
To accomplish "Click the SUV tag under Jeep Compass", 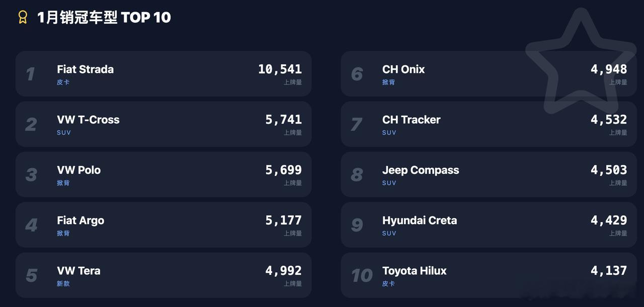I will coord(389,183).
